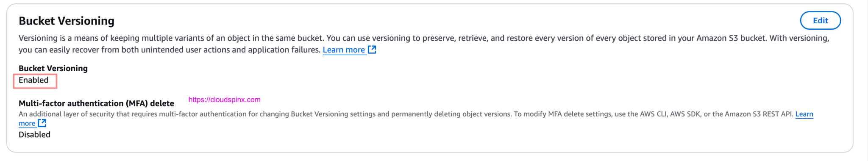
Task: Click 'AWS CLI' text in MFA description
Action: click(x=653, y=114)
